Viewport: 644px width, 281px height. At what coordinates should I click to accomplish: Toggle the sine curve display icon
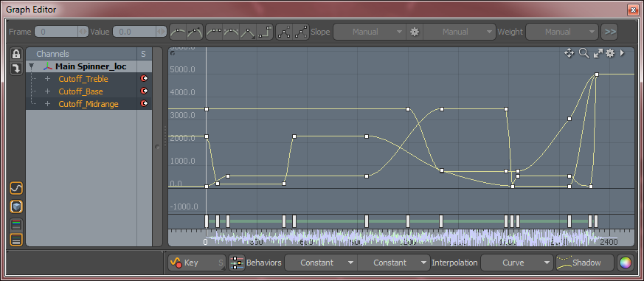click(16, 189)
